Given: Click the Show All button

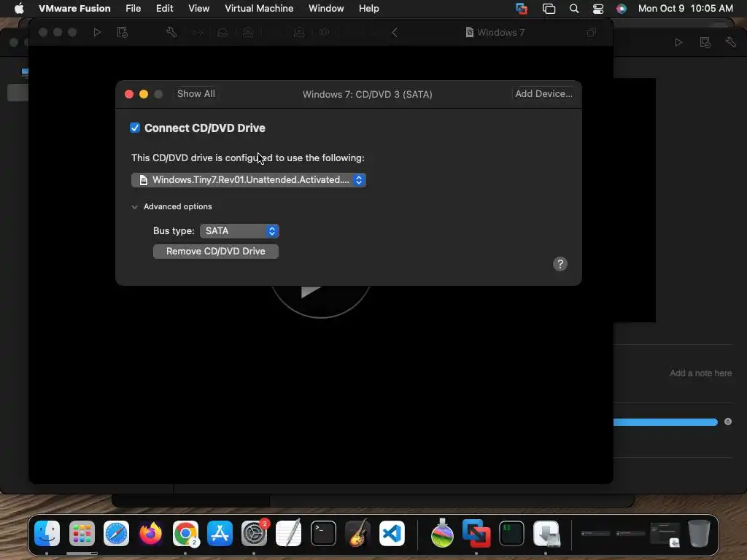Looking at the screenshot, I should pyautogui.click(x=196, y=94).
